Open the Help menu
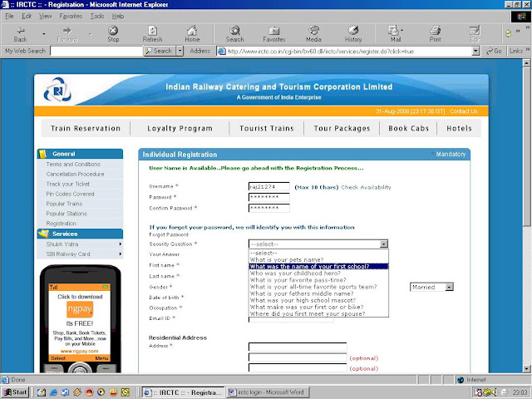This screenshot has height=399, width=532. 118,16
